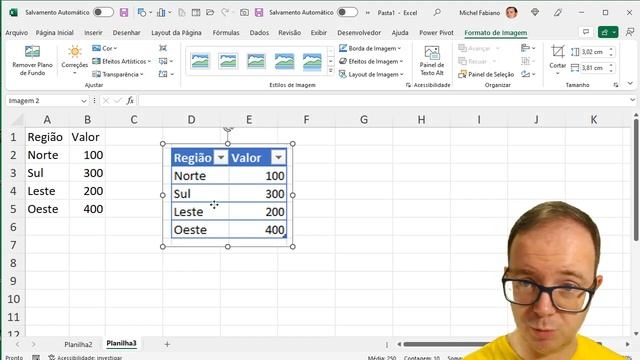This screenshot has height=360, width=640.
Task: Click row 9 header
Action: pos(13,281)
